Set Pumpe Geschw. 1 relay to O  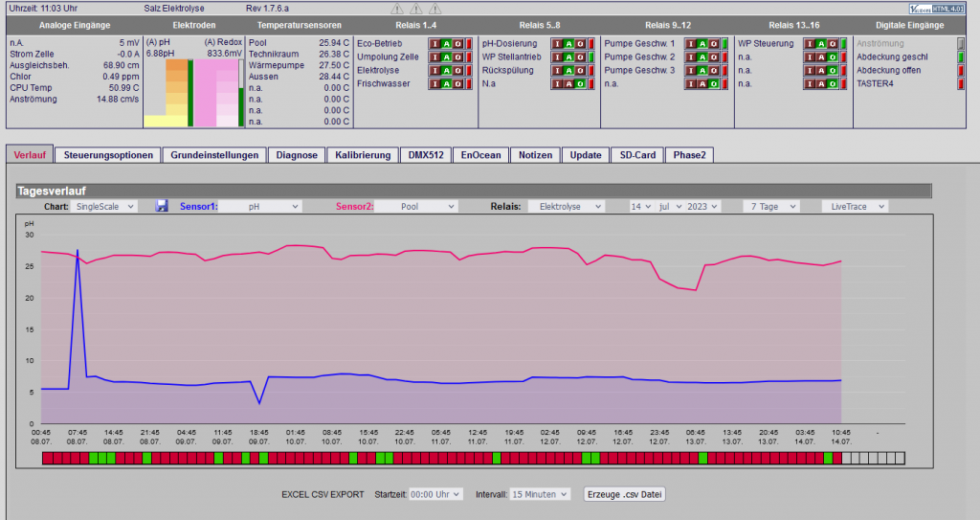click(714, 44)
